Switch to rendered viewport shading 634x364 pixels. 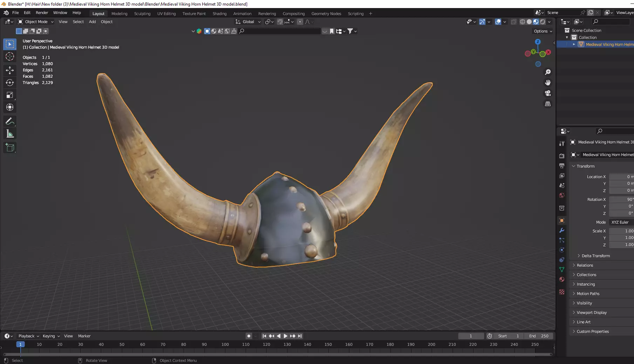[543, 22]
